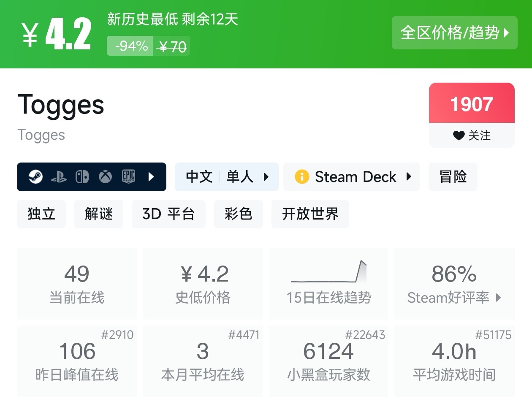The image size is (532, 404).
Task: Tap the heart icon to follow
Action: [459, 136]
